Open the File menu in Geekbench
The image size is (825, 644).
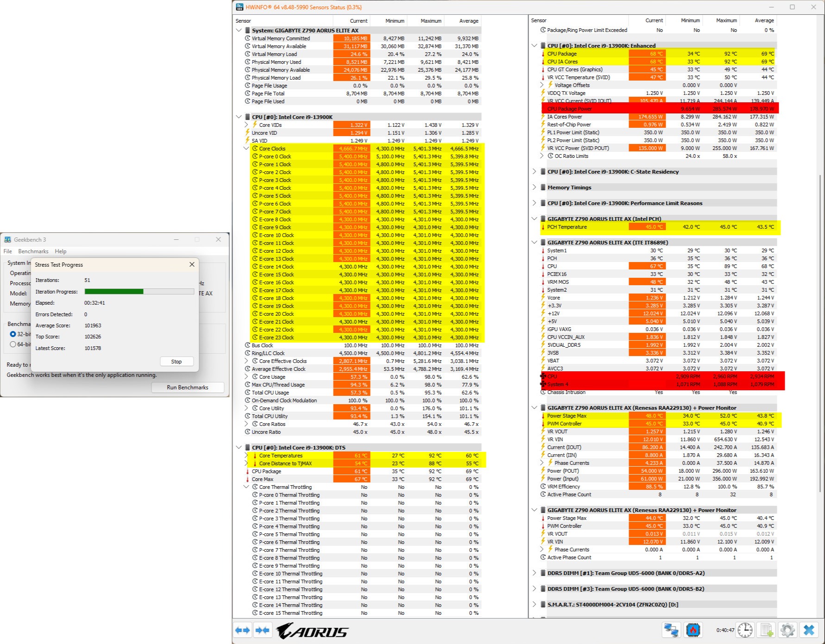tap(8, 251)
